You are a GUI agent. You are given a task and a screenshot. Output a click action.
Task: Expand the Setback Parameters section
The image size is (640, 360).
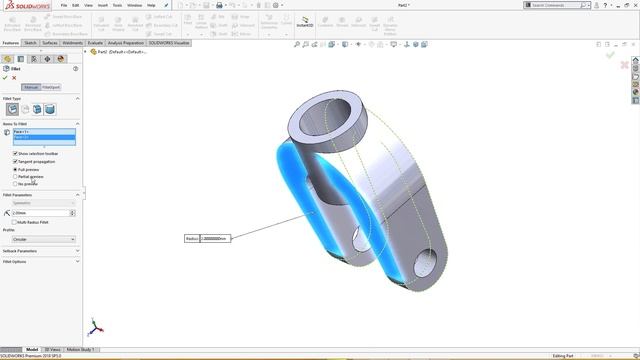[x=78, y=251]
